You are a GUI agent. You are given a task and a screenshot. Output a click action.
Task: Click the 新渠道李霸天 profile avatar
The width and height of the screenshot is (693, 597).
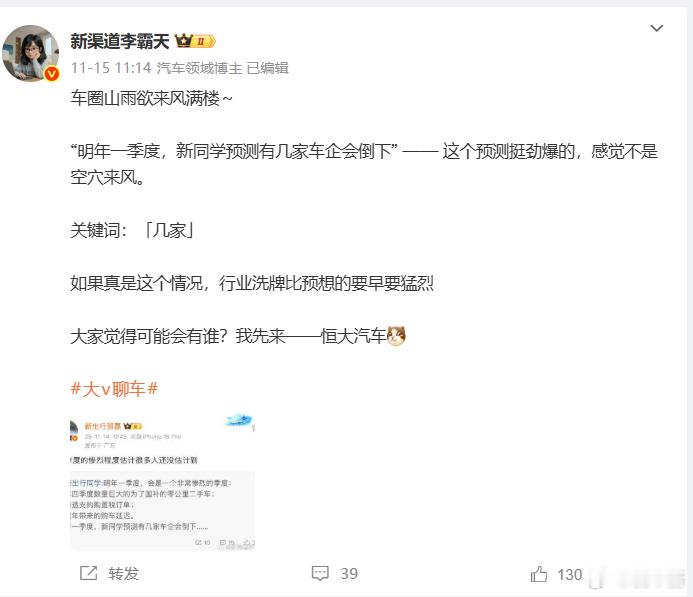click(30, 53)
